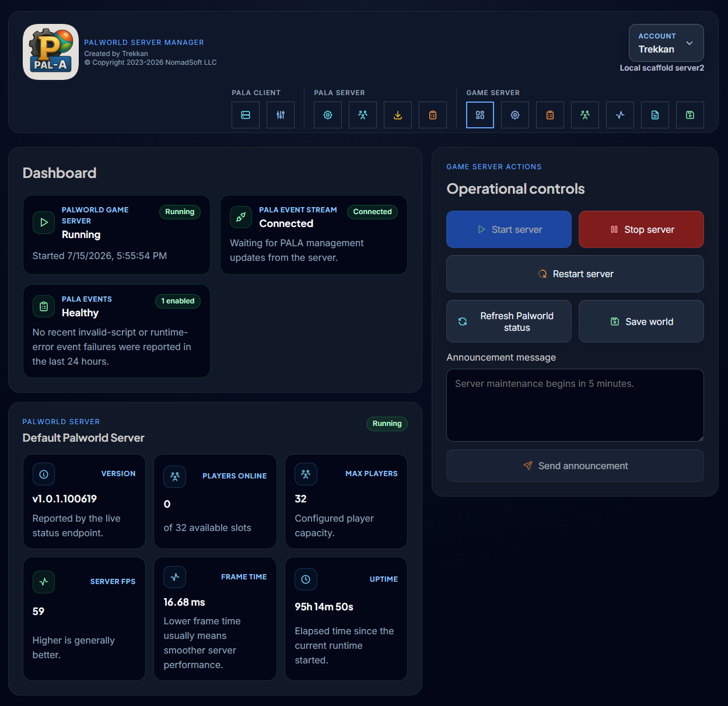This screenshot has width=728, height=706.
Task: Click the Dashboard heading
Action: click(60, 173)
